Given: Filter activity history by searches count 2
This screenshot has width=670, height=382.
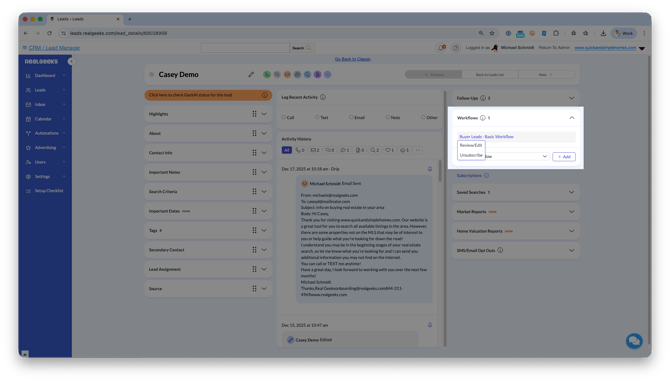Looking at the screenshot, I should pyautogui.click(x=375, y=150).
